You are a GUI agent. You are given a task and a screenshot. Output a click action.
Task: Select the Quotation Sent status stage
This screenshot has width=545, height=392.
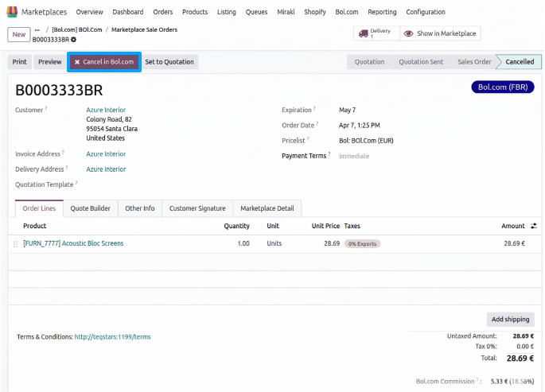(421, 62)
